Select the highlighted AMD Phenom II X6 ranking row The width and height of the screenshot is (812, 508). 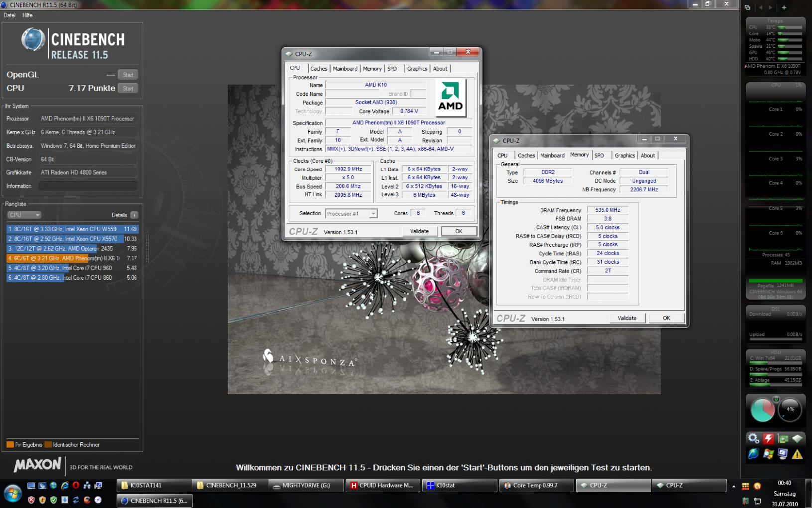click(73, 258)
